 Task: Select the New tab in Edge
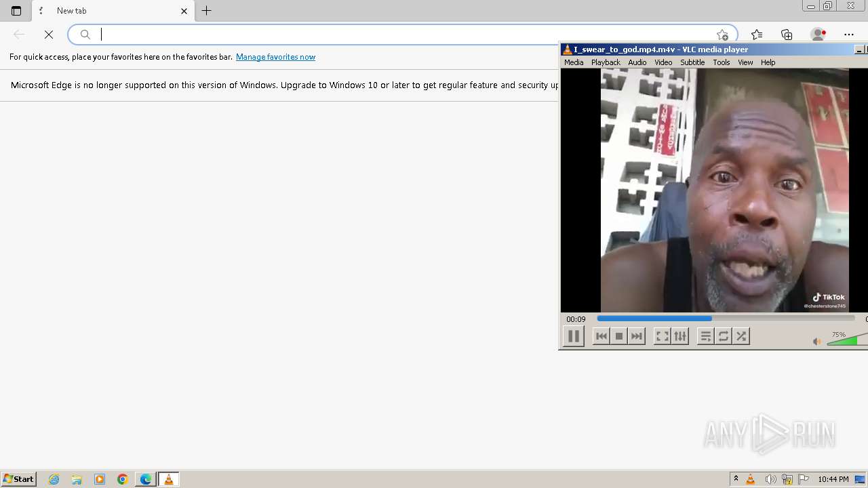[x=113, y=11]
